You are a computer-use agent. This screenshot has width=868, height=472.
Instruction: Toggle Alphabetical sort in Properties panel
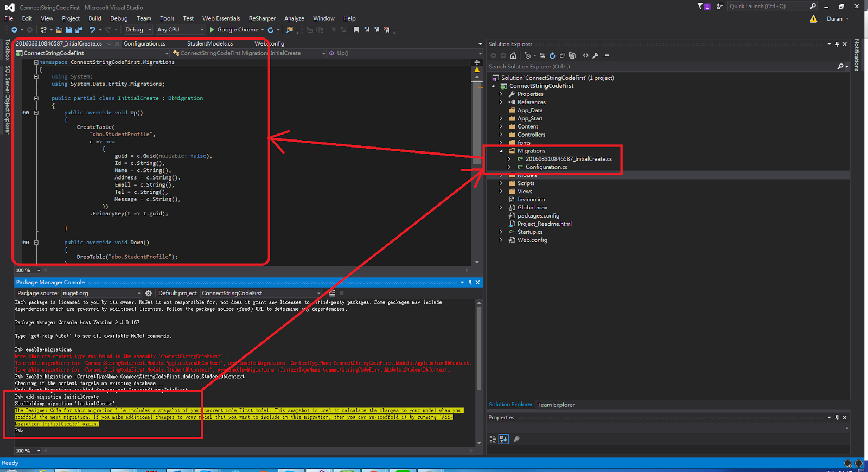(x=503, y=439)
